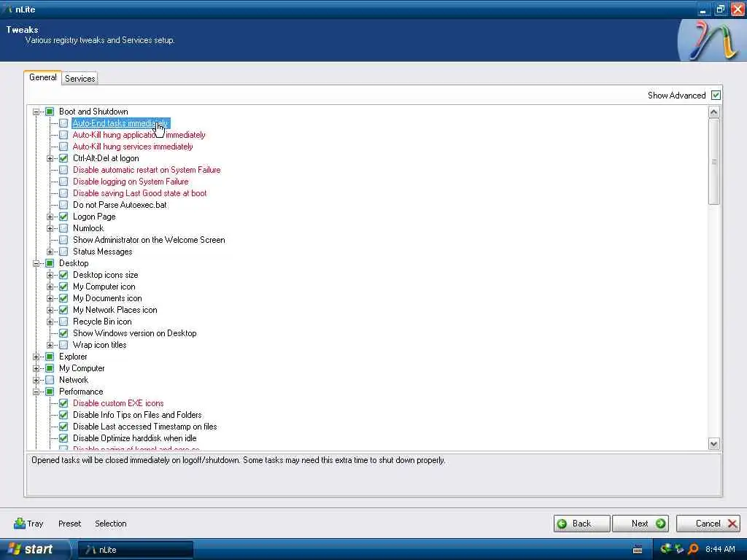
Task: Click the orange magnifier tray icon
Action: click(x=693, y=550)
